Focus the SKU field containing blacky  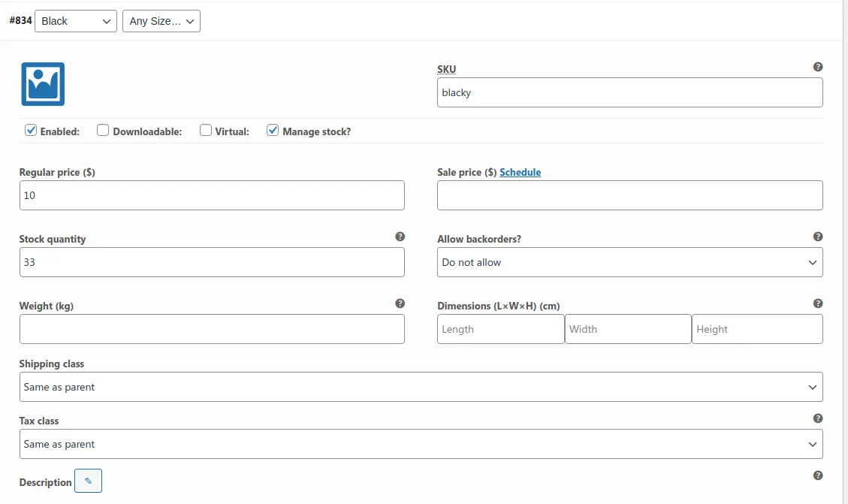pyautogui.click(x=630, y=92)
